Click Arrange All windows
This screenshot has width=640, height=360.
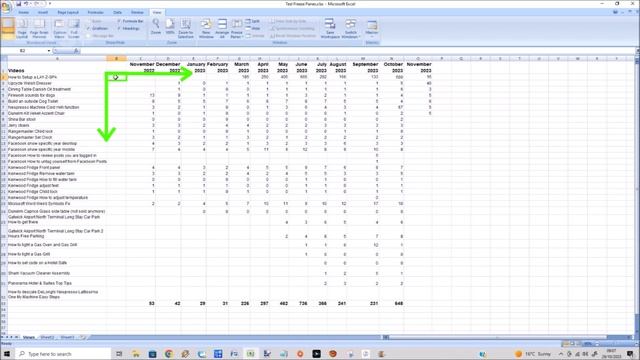pyautogui.click(x=222, y=29)
